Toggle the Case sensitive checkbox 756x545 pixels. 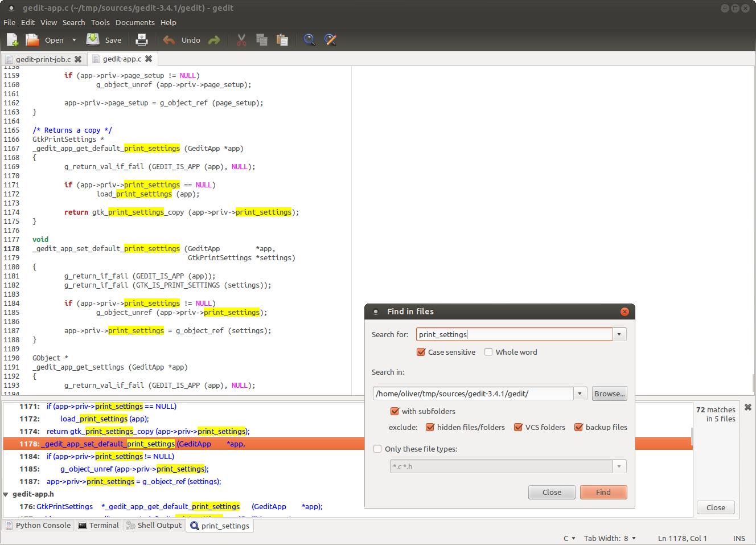tap(421, 352)
